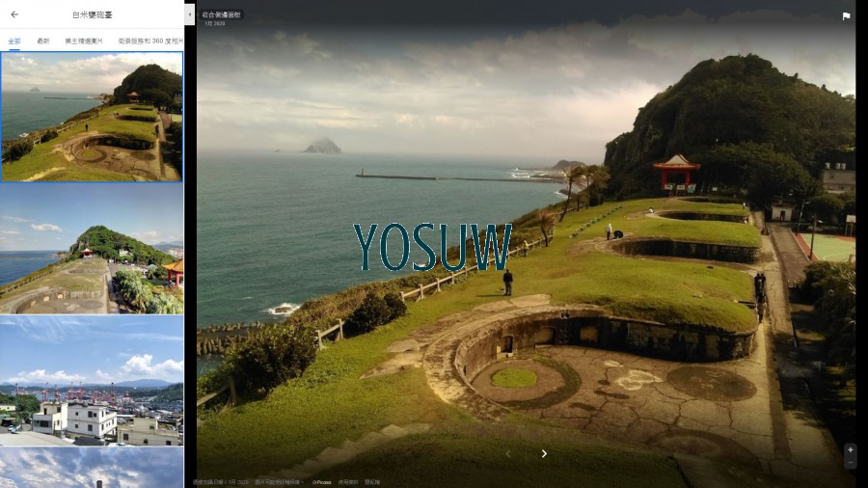
Task: Go to the previous photo
Action: tap(508, 453)
